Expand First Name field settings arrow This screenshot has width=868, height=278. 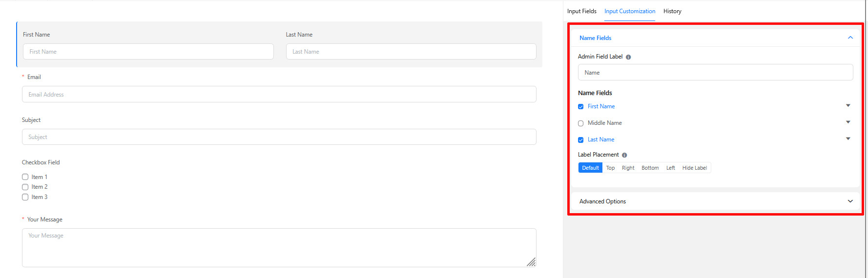[848, 106]
